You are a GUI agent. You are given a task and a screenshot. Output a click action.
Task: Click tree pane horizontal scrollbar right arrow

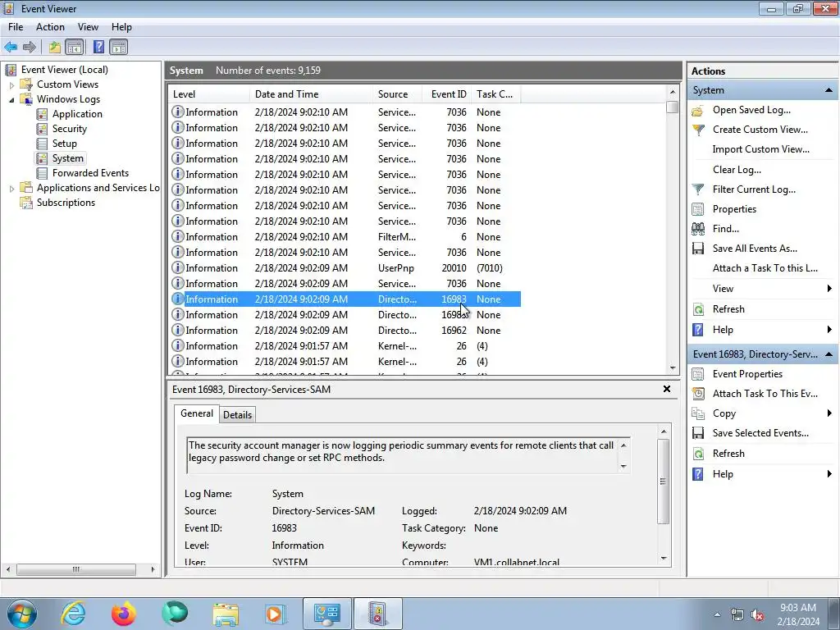[x=153, y=569]
